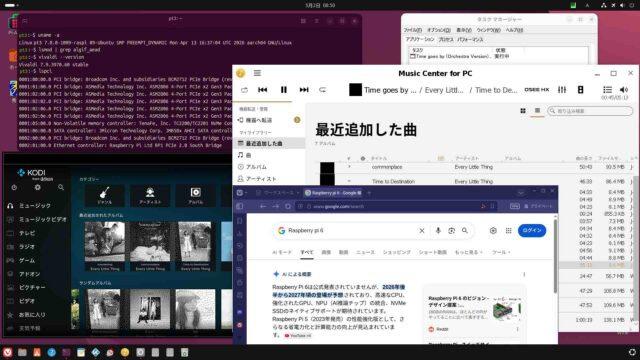Open the ジャンル category in Kodi
Screen dimensions: 640x360
tap(104, 196)
